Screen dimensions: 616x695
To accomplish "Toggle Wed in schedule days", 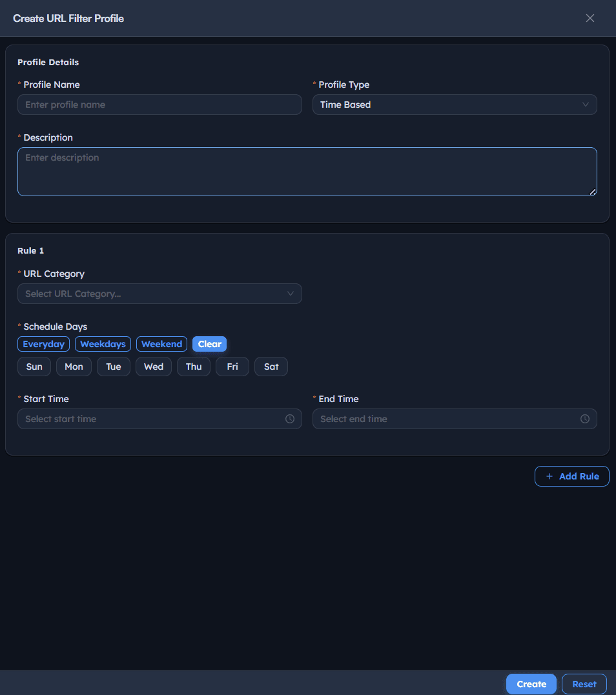I will coord(154,367).
